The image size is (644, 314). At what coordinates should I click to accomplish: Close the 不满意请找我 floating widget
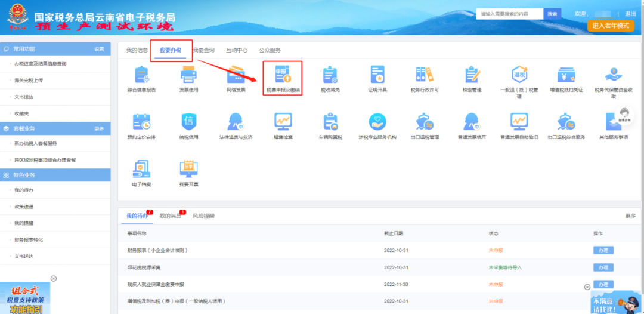(x=587, y=287)
